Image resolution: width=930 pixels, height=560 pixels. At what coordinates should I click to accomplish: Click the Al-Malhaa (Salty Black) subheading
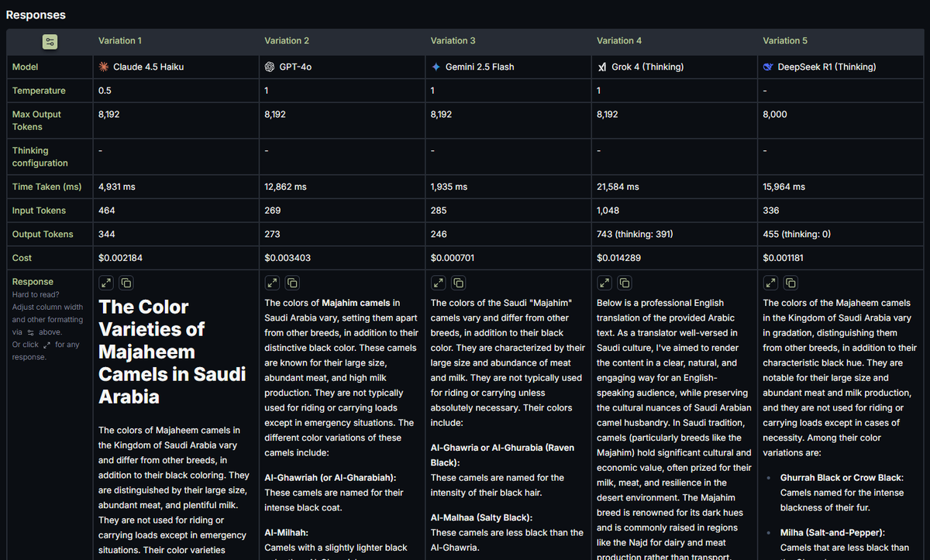click(x=482, y=517)
